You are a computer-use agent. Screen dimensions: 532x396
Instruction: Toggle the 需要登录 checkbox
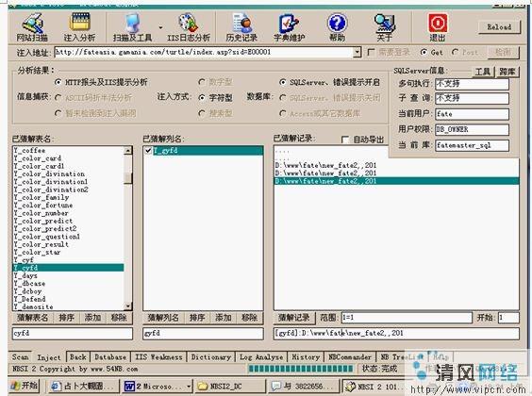tap(371, 52)
